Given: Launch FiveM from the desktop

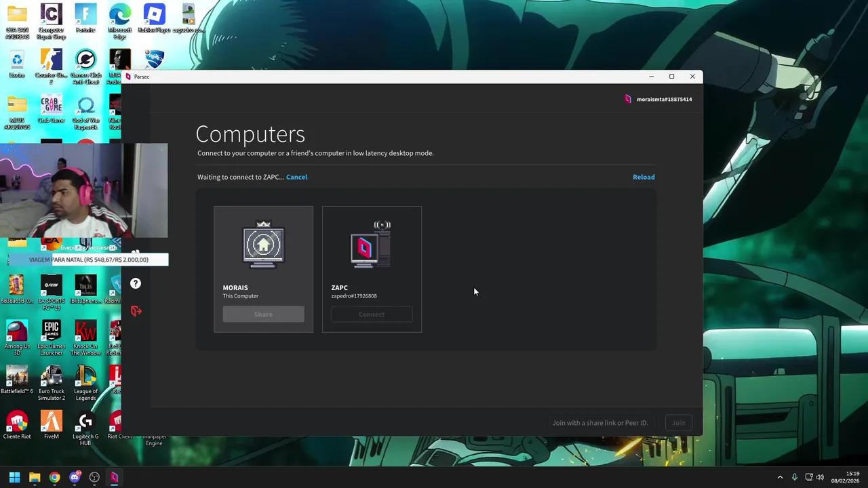Looking at the screenshot, I should click(x=52, y=426).
